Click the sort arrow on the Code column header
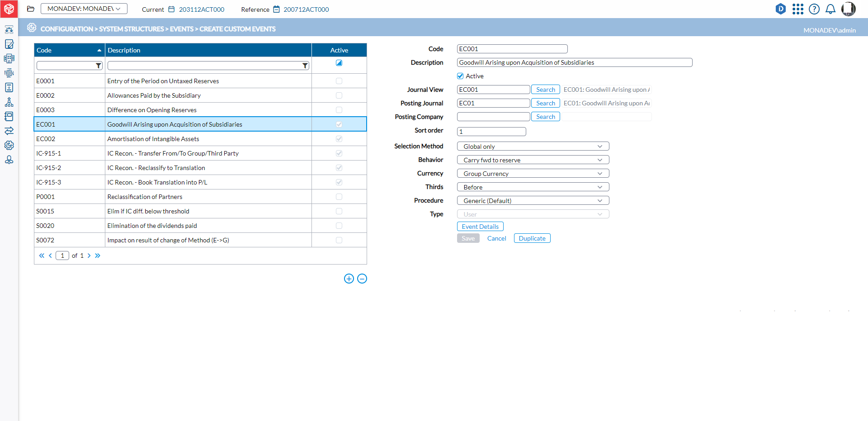Screen dimensions: 868x421 pos(99,50)
